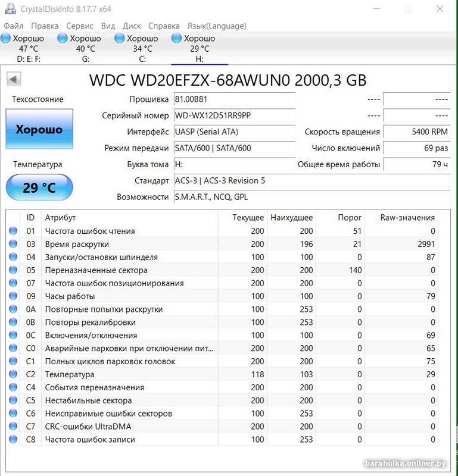Select row text Часы работы
Viewport: 458px width, 476px height.
[x=70, y=296]
